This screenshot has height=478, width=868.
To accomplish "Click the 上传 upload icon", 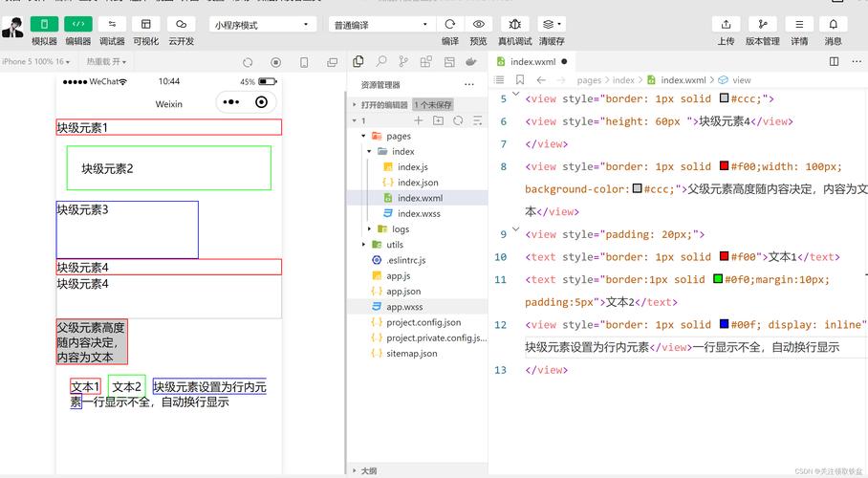I will pos(726,24).
